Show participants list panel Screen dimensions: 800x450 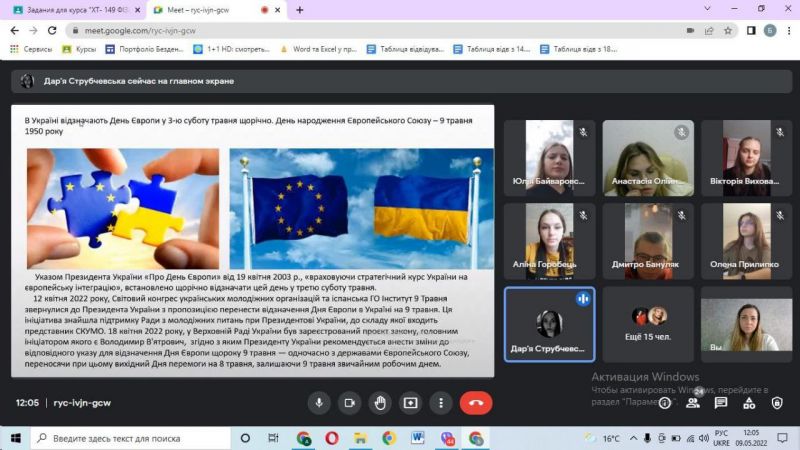(x=693, y=404)
